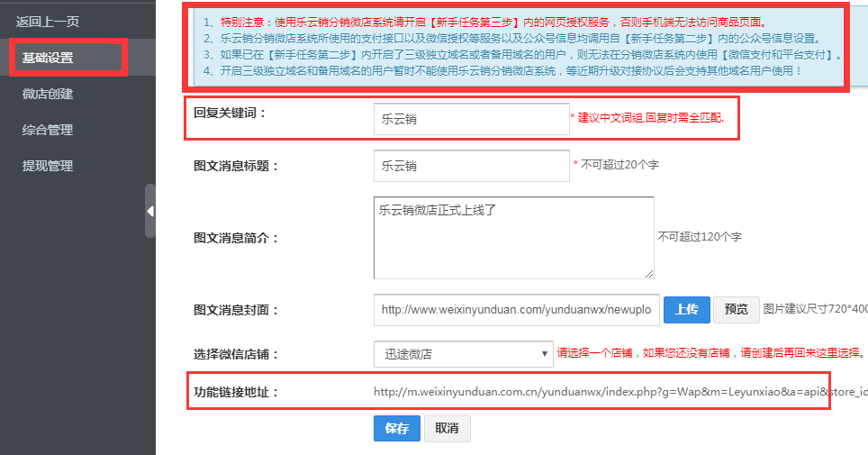Select the 图文消息封面 URL field
The image size is (868, 455).
tap(517, 309)
